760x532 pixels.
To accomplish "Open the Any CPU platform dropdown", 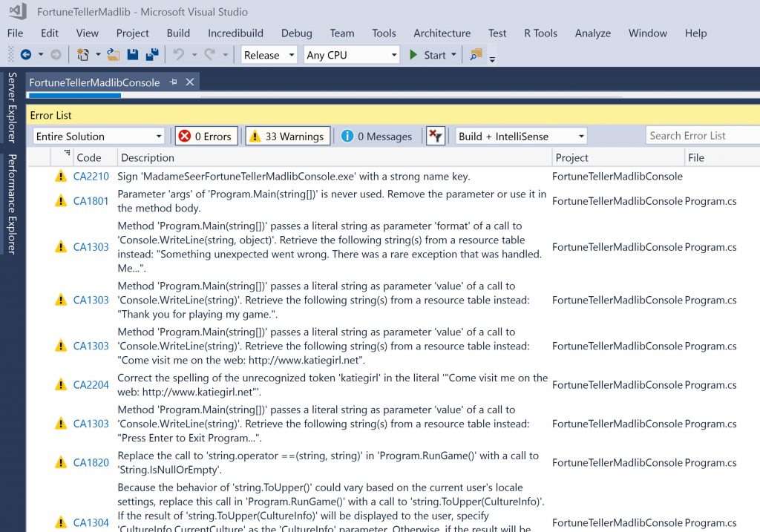I will (x=351, y=55).
